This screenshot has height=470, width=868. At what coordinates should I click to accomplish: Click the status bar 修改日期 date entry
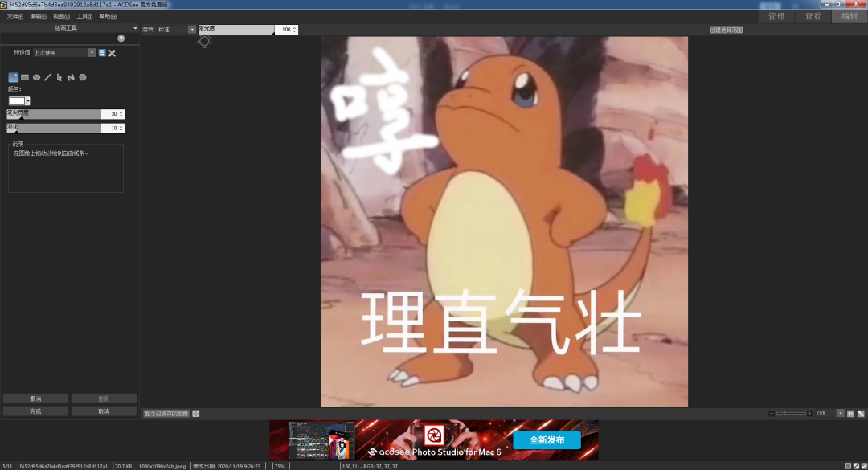click(227, 467)
